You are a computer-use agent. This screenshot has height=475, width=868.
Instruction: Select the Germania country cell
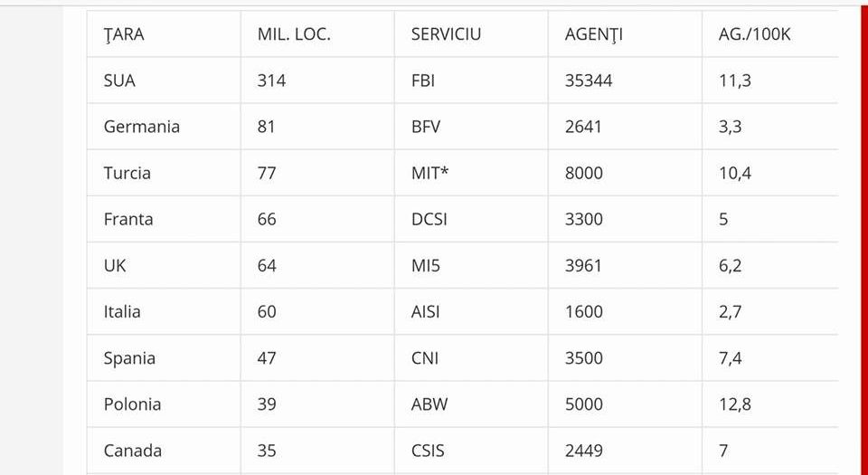point(141,127)
